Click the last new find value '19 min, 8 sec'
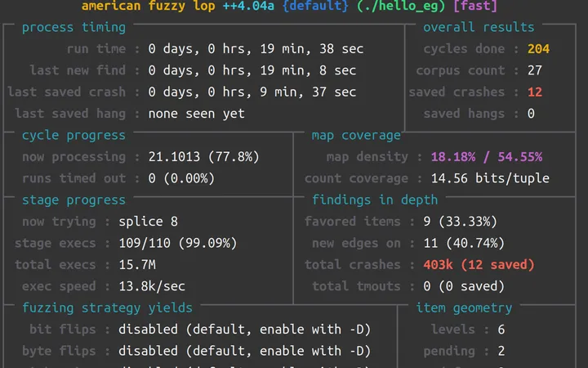 [x=308, y=70]
